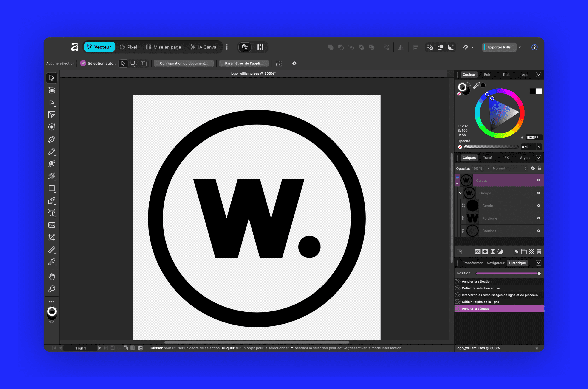Open IA Canva studio
The width and height of the screenshot is (588, 389).
(x=203, y=47)
